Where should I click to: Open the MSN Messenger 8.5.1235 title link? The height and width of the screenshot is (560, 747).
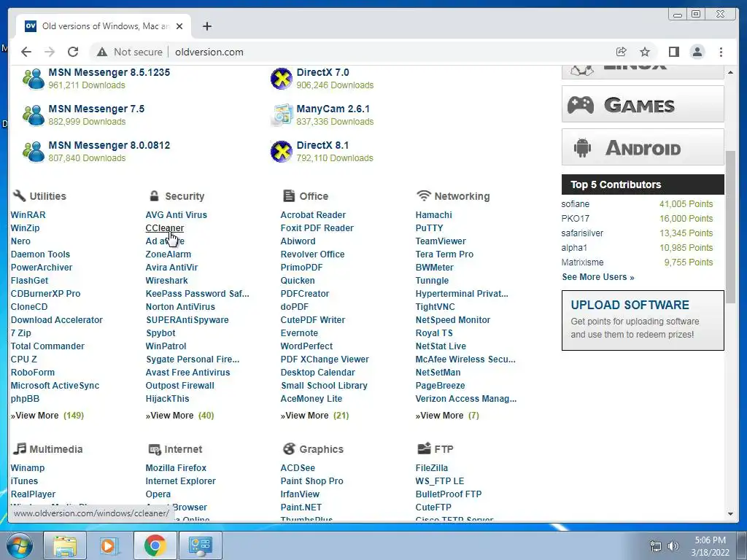(109, 72)
